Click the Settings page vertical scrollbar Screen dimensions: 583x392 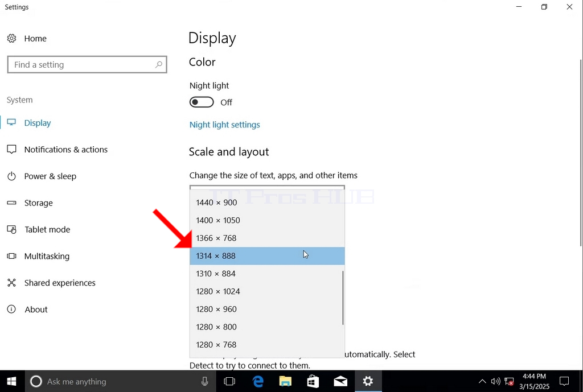click(581, 152)
